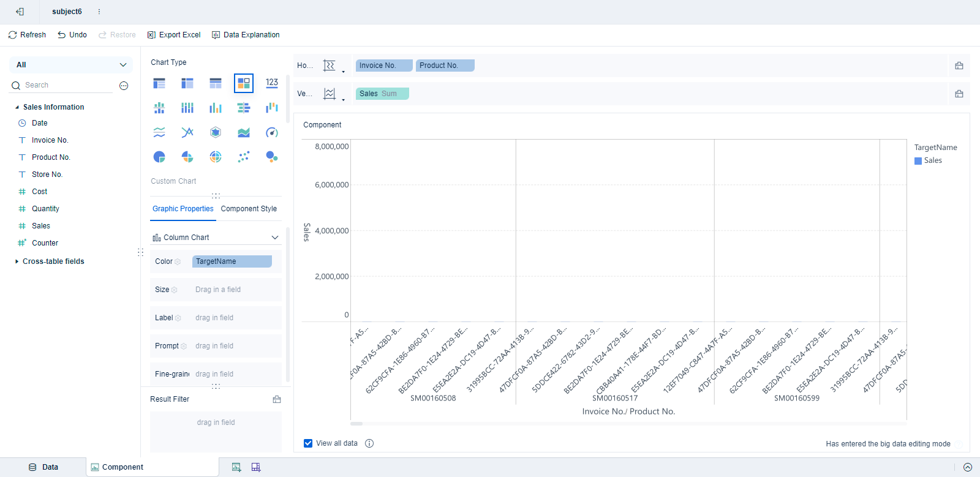Select the cross table chart type
Viewport: 980px width, 477px height.
[x=187, y=83]
